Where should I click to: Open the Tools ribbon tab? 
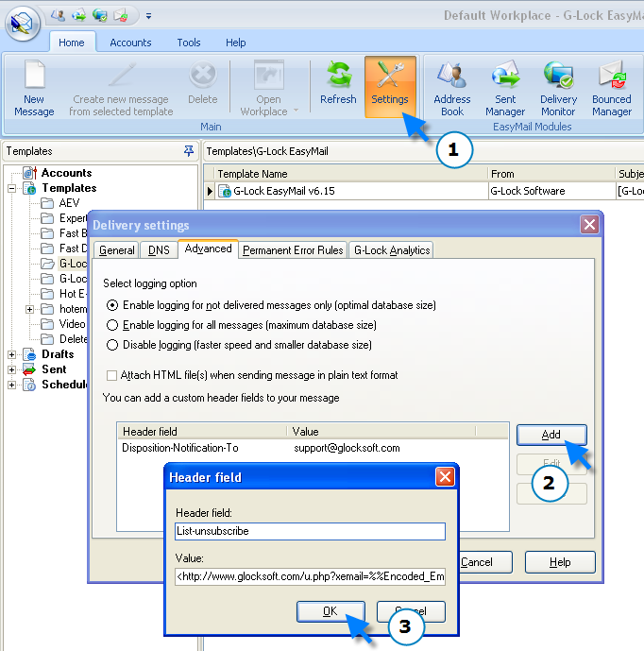189,43
